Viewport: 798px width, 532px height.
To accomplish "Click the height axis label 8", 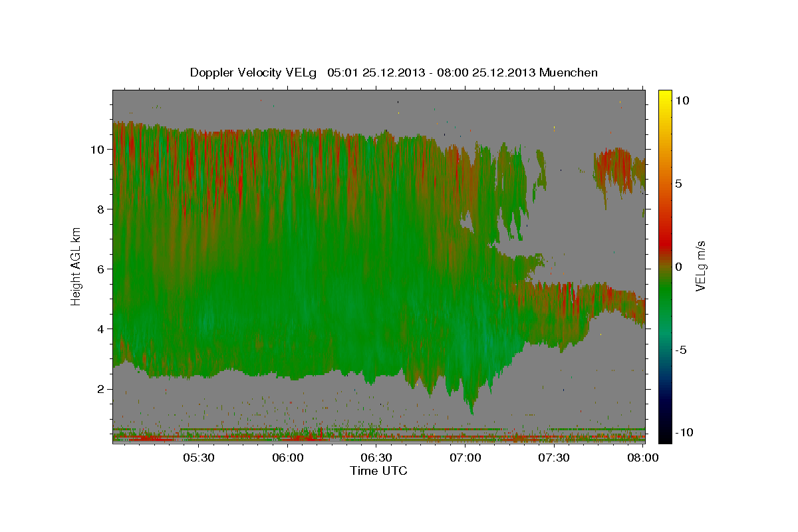I will click(x=101, y=209).
